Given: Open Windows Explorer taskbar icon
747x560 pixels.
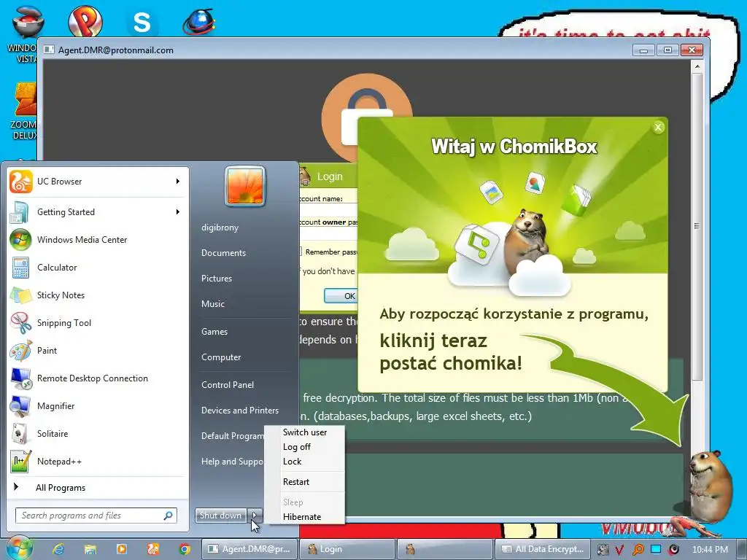Looking at the screenshot, I should 90,549.
